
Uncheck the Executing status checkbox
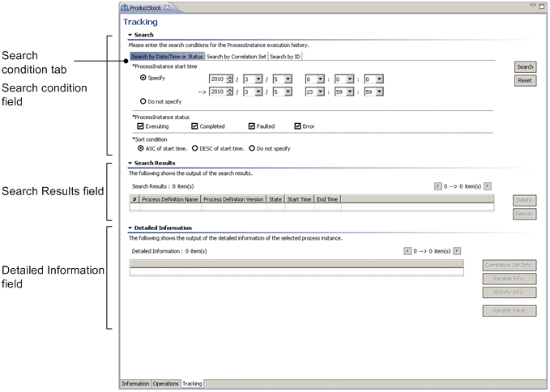140,126
